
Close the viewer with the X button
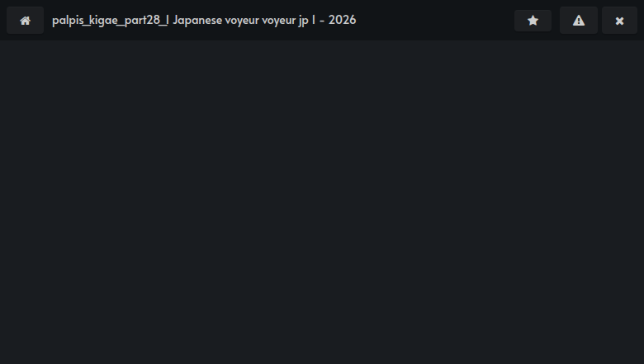619,21
